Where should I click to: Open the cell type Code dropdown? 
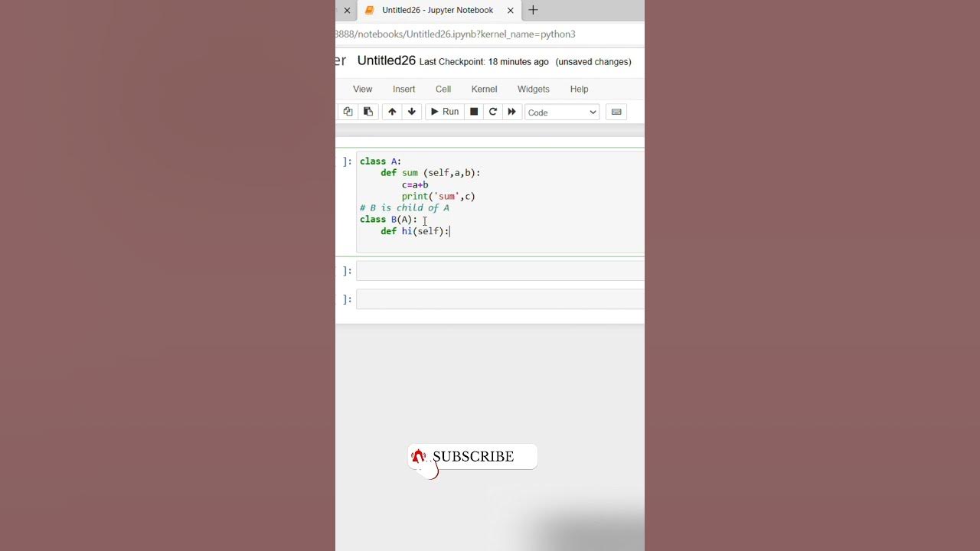point(562,112)
